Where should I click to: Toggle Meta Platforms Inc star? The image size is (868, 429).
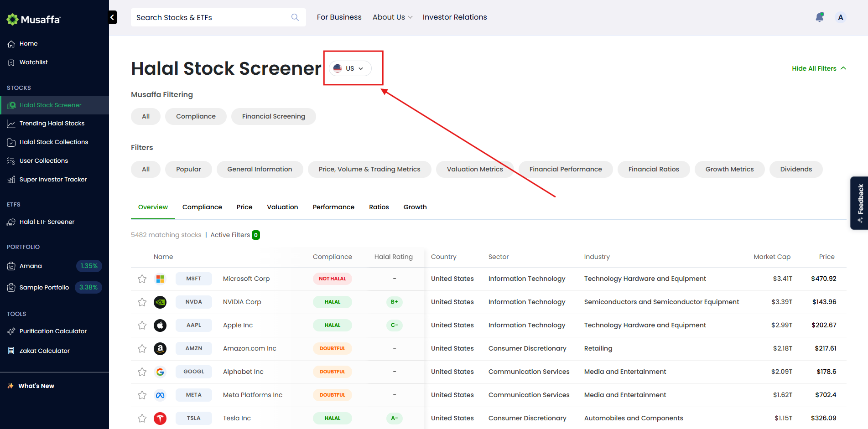click(x=142, y=395)
